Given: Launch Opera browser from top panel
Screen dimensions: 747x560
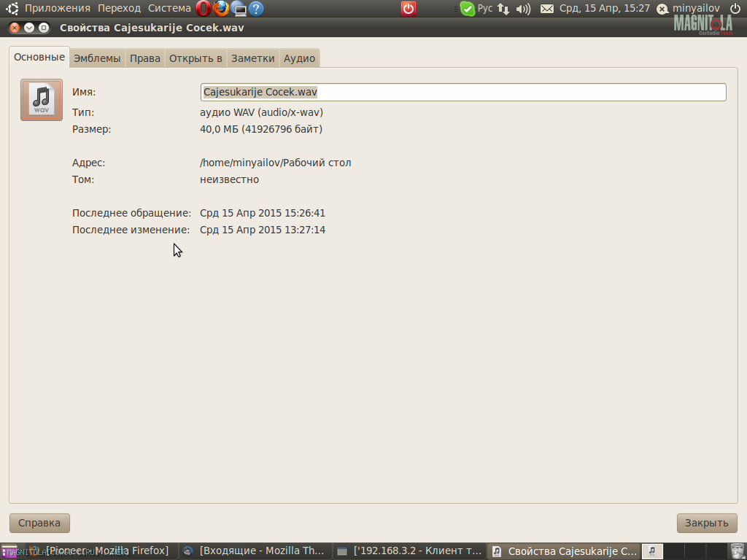Looking at the screenshot, I should (204, 9).
